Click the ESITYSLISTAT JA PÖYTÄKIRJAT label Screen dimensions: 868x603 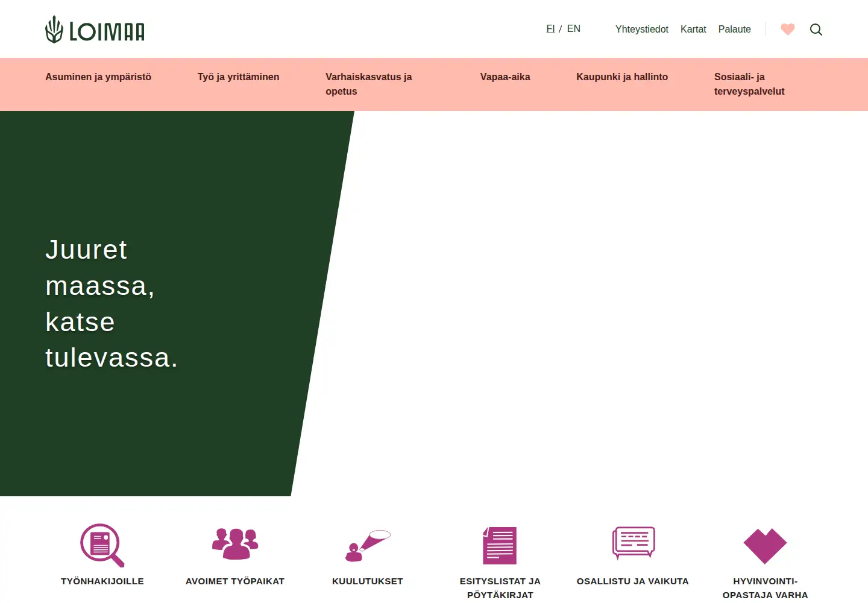point(500,588)
